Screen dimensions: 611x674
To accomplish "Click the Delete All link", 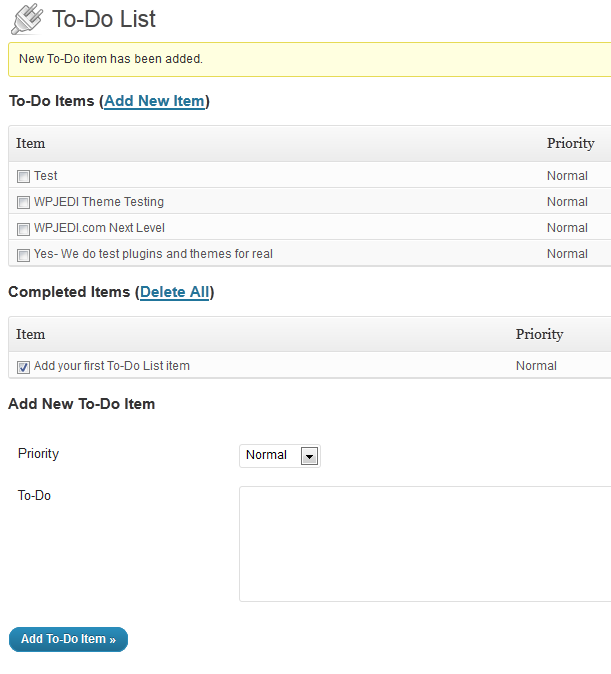I will 175,292.
